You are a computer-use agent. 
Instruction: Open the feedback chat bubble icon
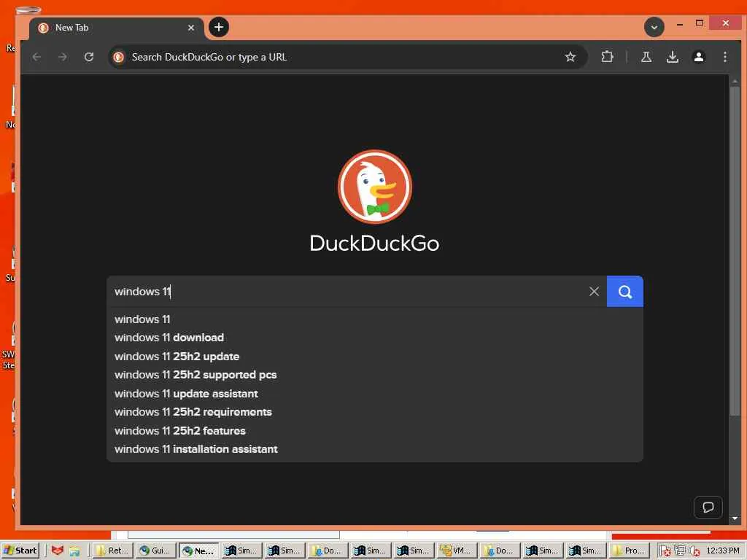tap(708, 507)
